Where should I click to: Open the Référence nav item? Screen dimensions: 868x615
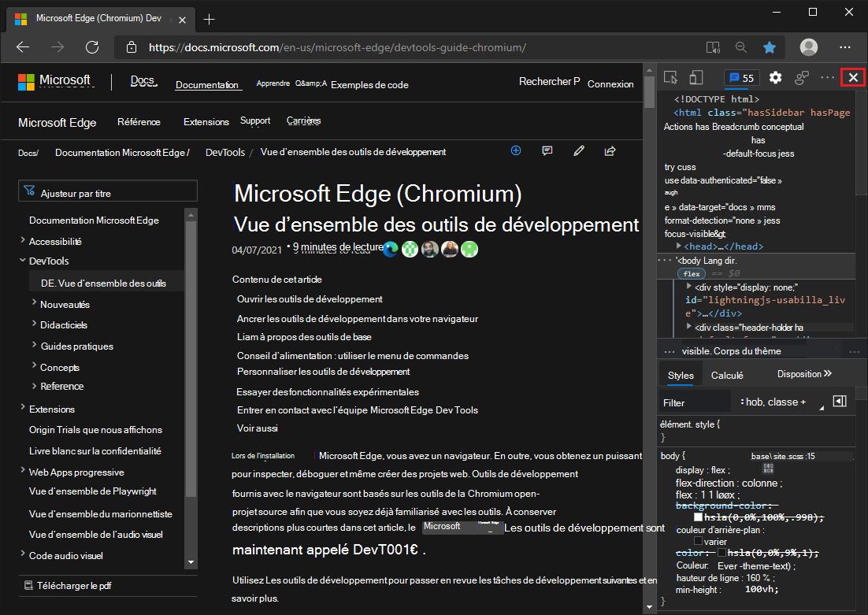click(x=139, y=122)
